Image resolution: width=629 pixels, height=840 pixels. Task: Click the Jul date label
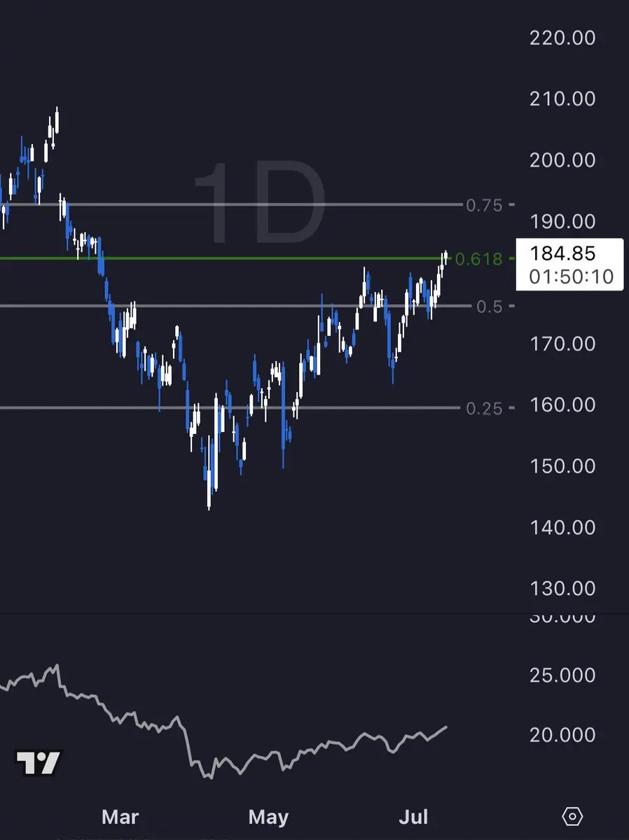click(x=414, y=816)
